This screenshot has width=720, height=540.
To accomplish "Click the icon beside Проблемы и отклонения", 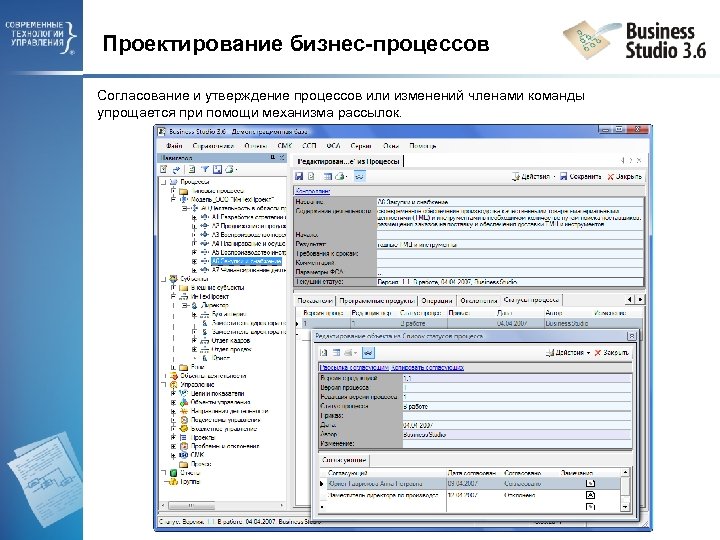I will [x=184, y=446].
